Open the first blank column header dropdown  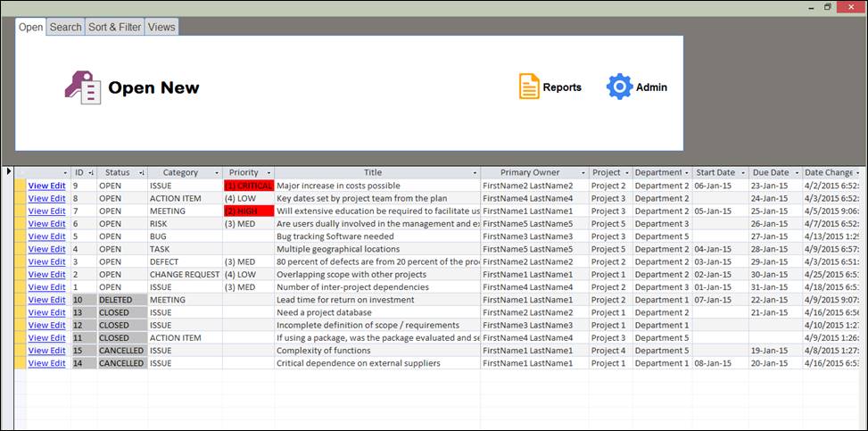tap(65, 173)
